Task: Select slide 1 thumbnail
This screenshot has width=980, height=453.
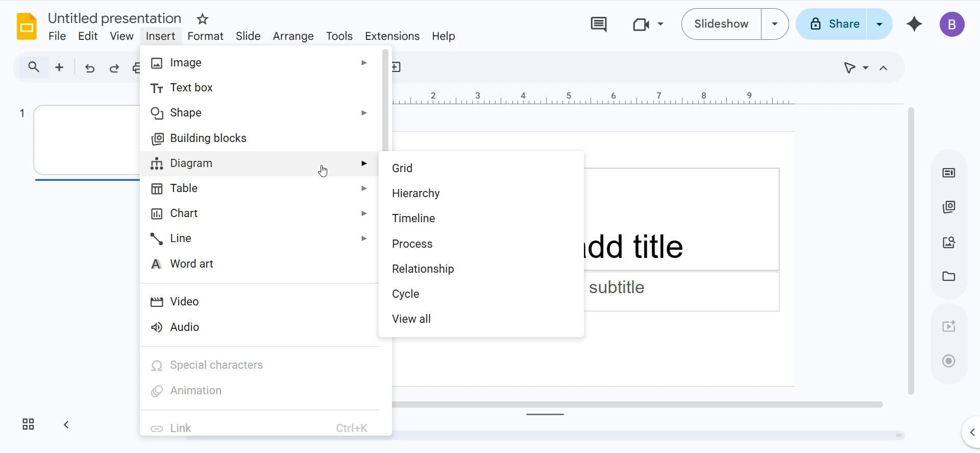Action: pyautogui.click(x=87, y=140)
